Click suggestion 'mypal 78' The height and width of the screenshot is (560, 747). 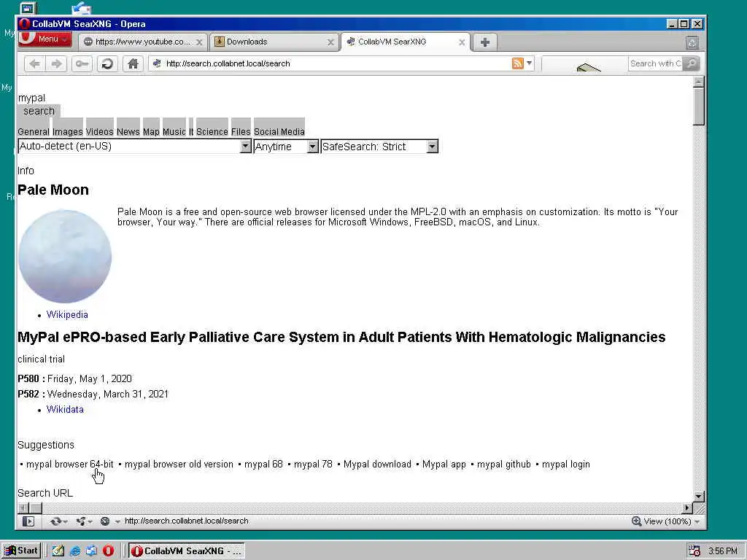click(x=313, y=464)
